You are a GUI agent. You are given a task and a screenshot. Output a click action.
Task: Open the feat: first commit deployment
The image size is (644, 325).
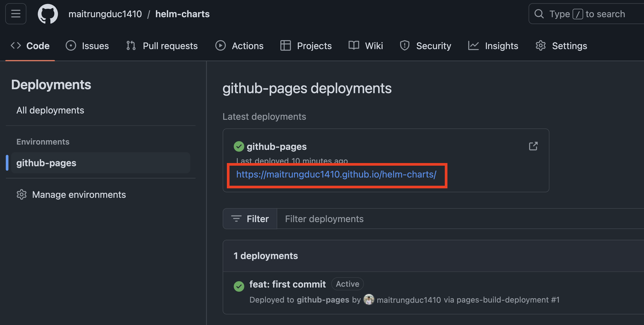[x=287, y=284]
